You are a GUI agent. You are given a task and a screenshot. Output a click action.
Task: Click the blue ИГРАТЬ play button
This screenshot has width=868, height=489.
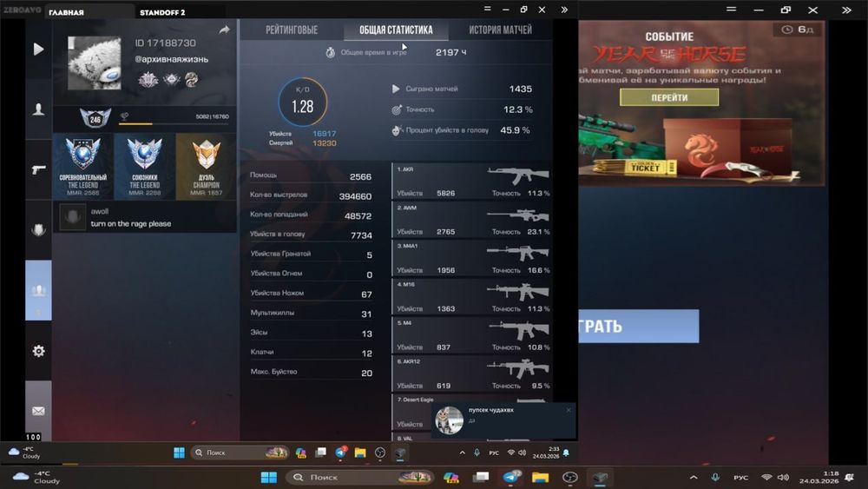pyautogui.click(x=639, y=327)
